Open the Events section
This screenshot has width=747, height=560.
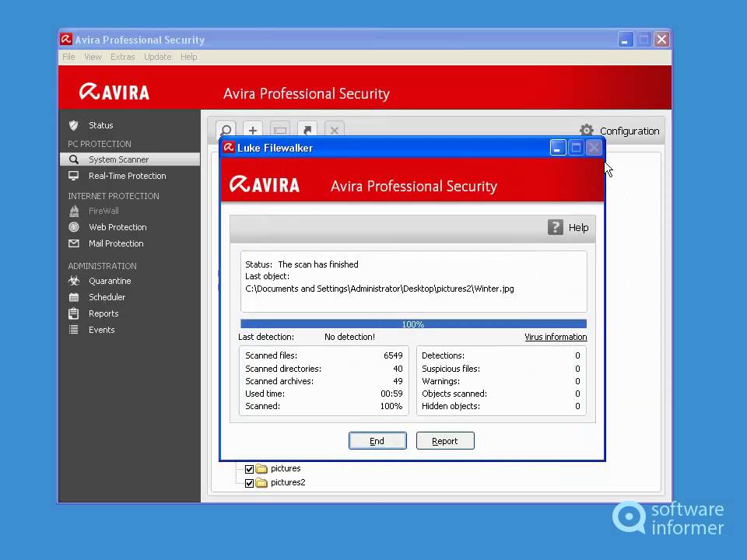pyautogui.click(x=101, y=330)
